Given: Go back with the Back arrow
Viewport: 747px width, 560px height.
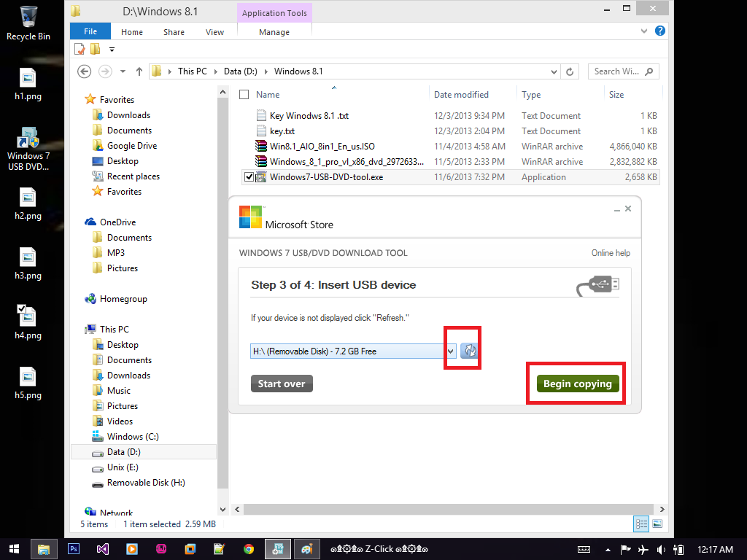Looking at the screenshot, I should click(x=85, y=71).
